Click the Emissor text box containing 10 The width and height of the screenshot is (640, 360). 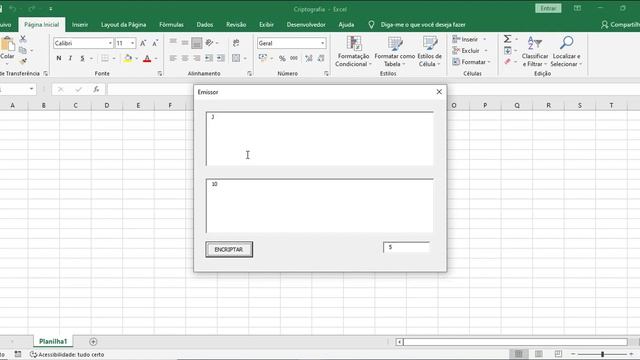(320, 206)
